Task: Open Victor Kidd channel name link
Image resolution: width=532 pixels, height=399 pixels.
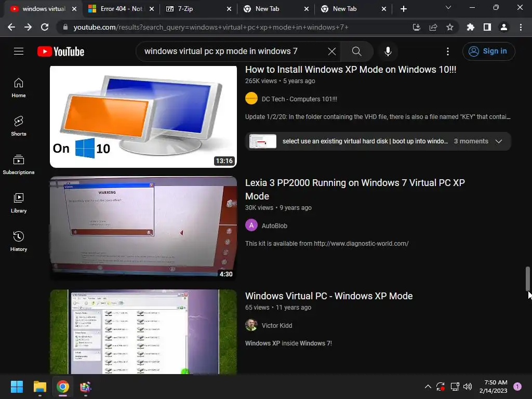Action: [x=277, y=325]
